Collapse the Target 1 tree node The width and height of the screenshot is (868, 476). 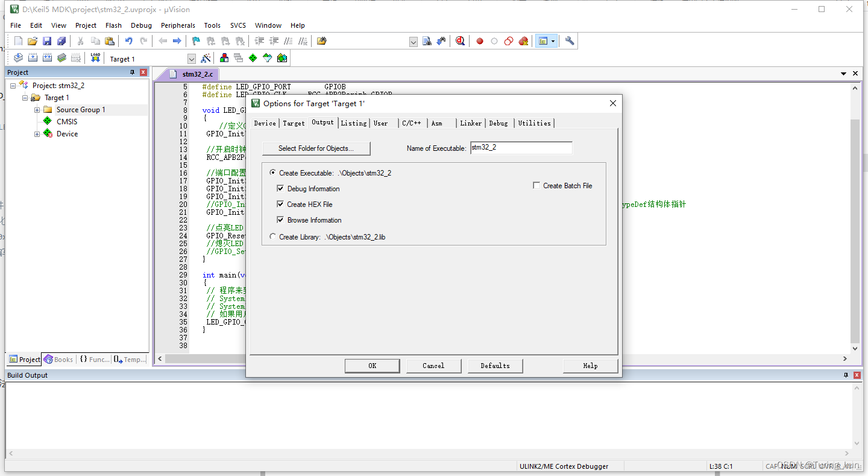click(x=25, y=98)
